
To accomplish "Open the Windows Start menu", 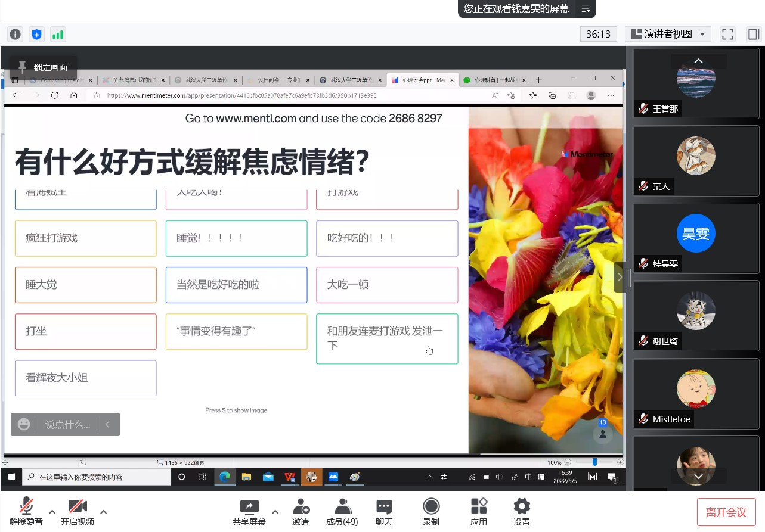I will click(11, 477).
